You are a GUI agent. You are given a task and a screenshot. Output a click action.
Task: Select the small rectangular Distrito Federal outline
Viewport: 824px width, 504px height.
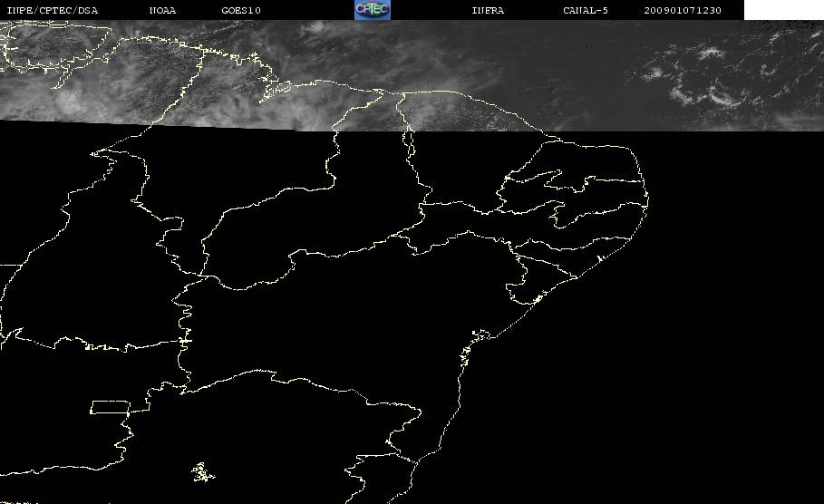[110, 407]
